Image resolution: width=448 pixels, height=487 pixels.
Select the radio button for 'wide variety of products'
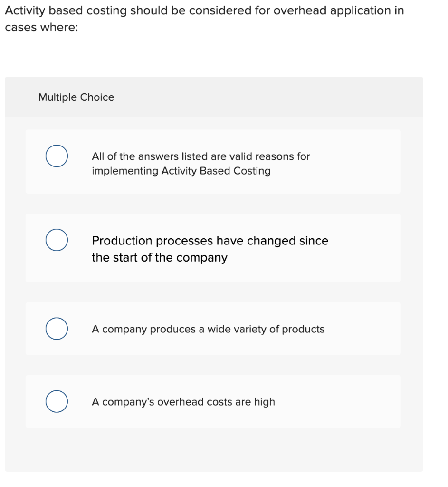pyautogui.click(x=56, y=328)
